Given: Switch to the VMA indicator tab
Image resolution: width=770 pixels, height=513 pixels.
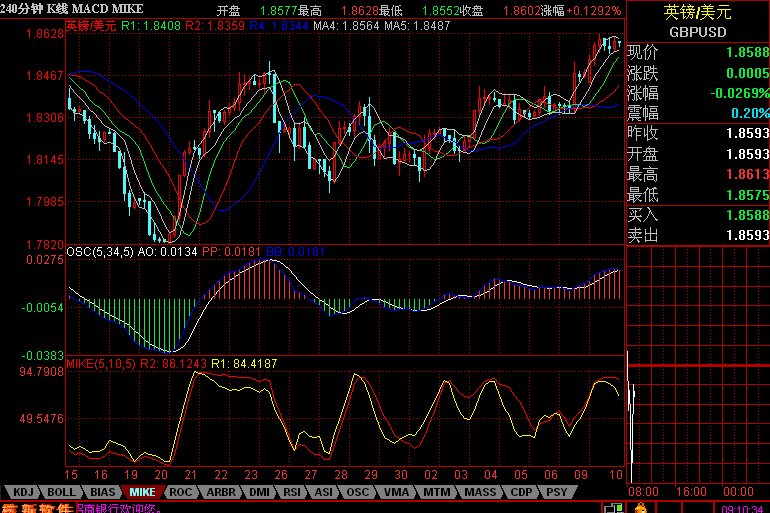Looking at the screenshot, I should [x=396, y=492].
